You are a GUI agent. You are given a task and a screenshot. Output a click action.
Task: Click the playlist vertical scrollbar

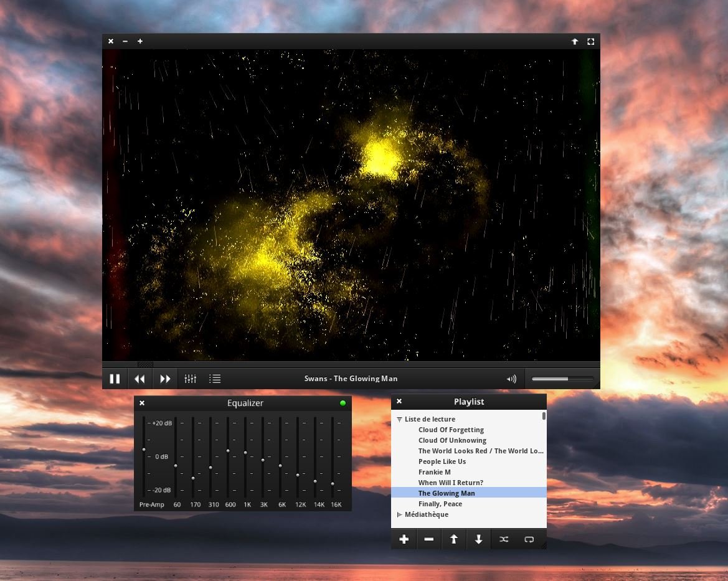544,416
